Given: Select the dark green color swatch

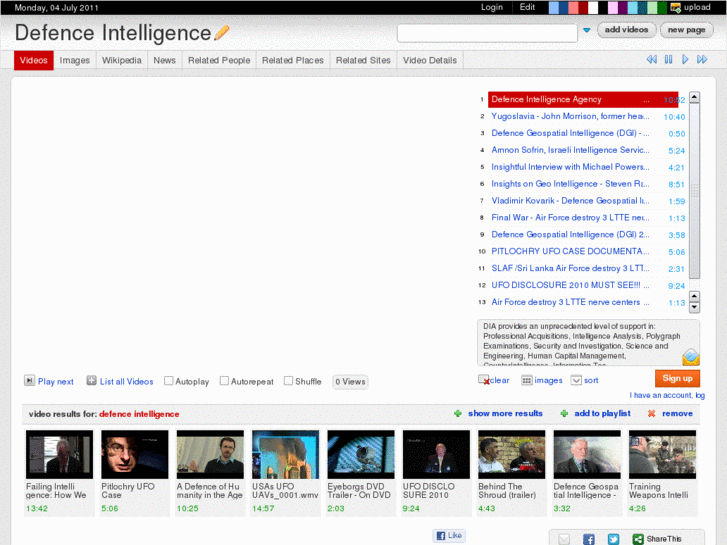Looking at the screenshot, I should click(x=662, y=7).
